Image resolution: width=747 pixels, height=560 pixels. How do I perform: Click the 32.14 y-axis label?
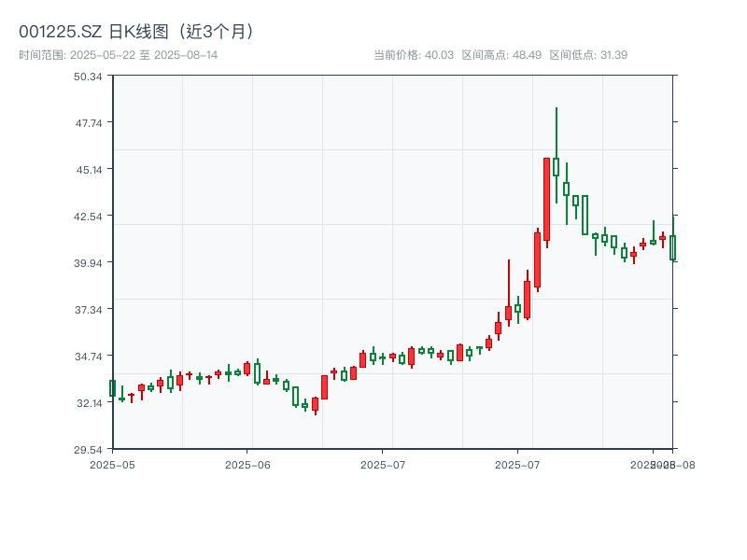(88, 402)
